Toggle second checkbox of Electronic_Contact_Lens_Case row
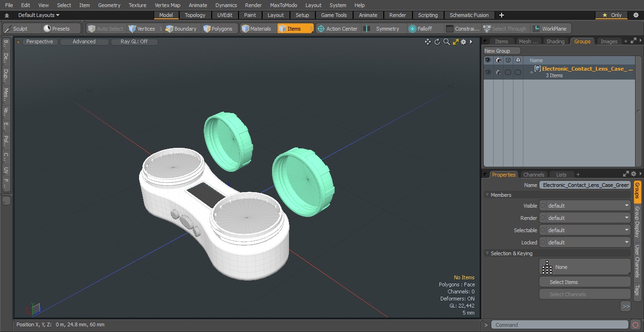This screenshot has width=644, height=332. pyautogui.click(x=518, y=73)
